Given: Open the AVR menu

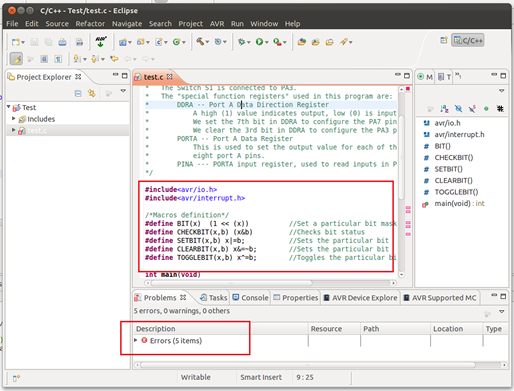Looking at the screenshot, I should [217, 24].
